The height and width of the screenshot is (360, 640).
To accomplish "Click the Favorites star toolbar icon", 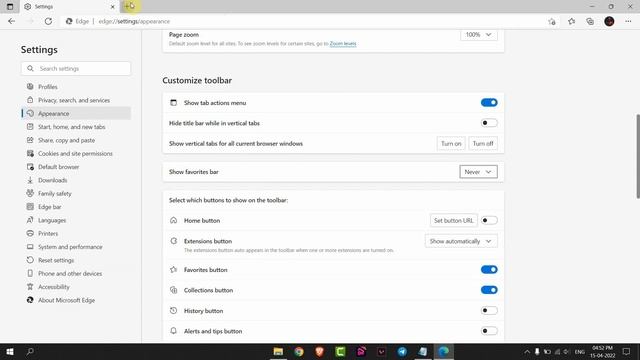I will (571, 21).
